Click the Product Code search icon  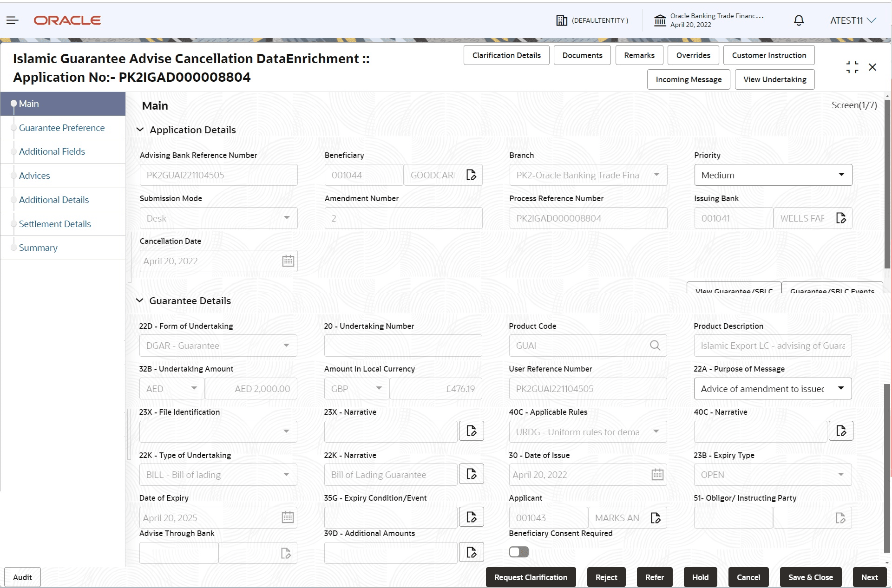point(655,346)
